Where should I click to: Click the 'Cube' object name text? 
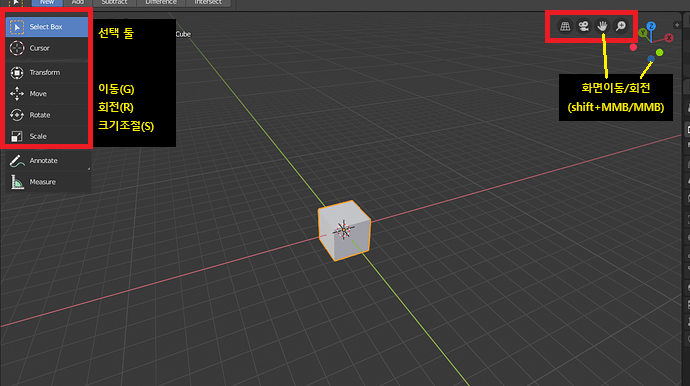(x=183, y=34)
